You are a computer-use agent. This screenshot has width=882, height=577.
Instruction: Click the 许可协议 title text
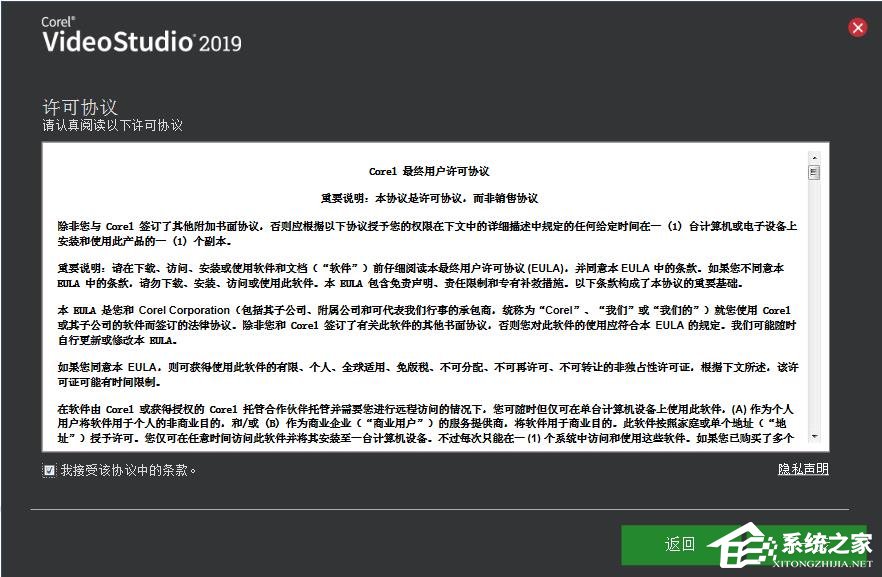(80, 107)
